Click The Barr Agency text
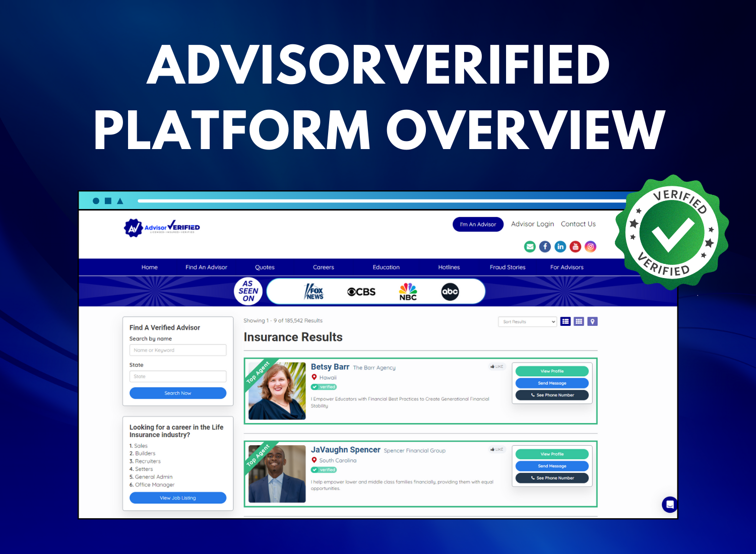Image resolution: width=756 pixels, height=554 pixels. point(374,368)
